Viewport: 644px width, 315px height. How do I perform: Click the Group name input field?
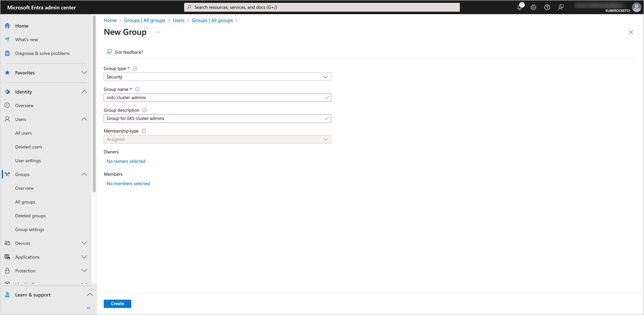[x=214, y=98]
